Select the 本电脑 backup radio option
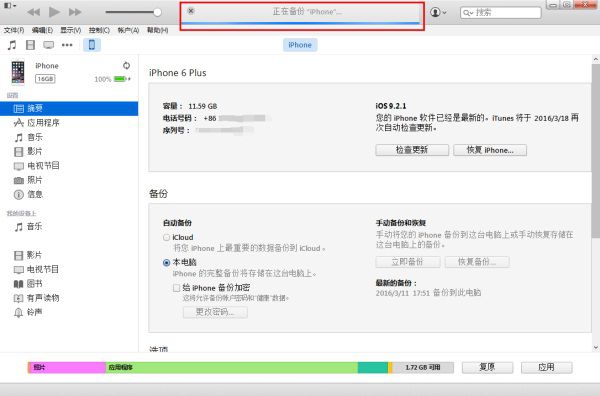 tap(166, 263)
